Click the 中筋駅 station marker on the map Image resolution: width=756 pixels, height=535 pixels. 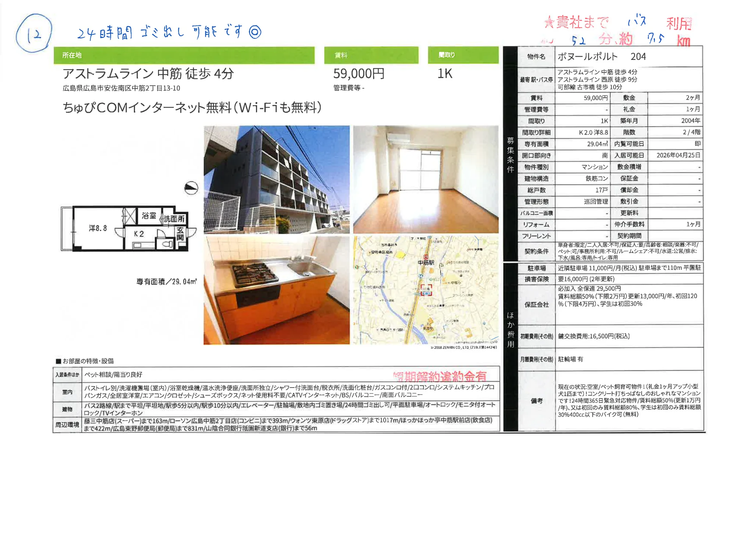point(426,257)
